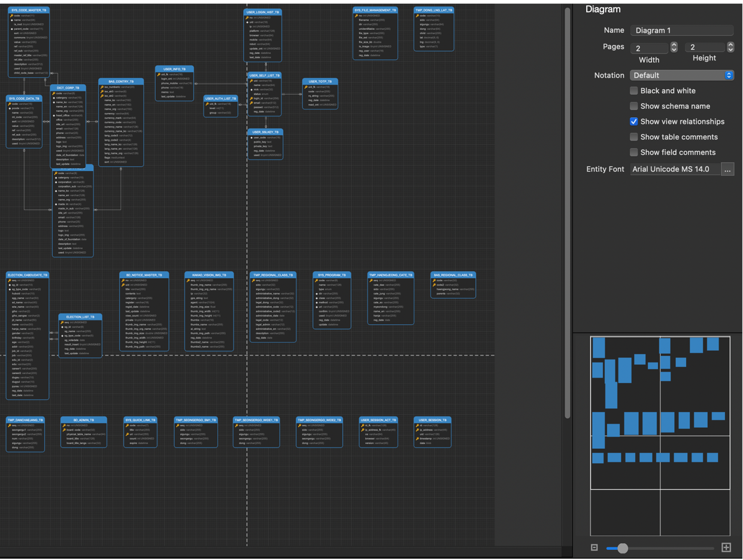Screen dimensions: 743x560
Task: Open the Entity Font picker button
Action: tap(727, 169)
